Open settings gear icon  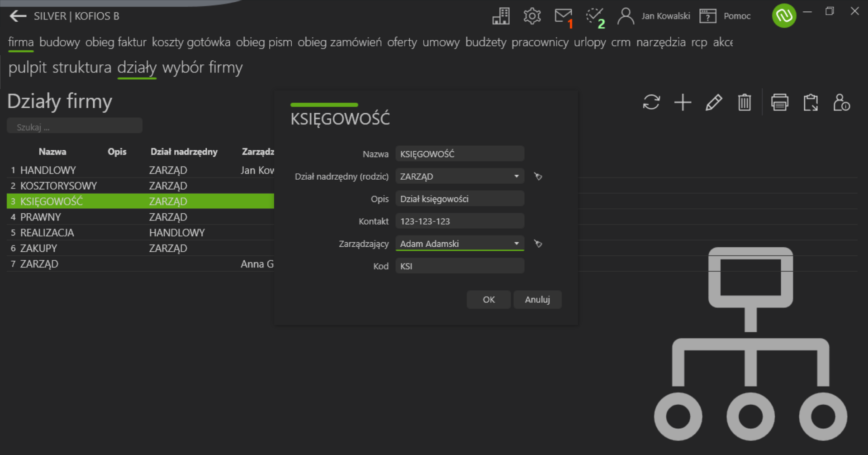click(x=532, y=16)
